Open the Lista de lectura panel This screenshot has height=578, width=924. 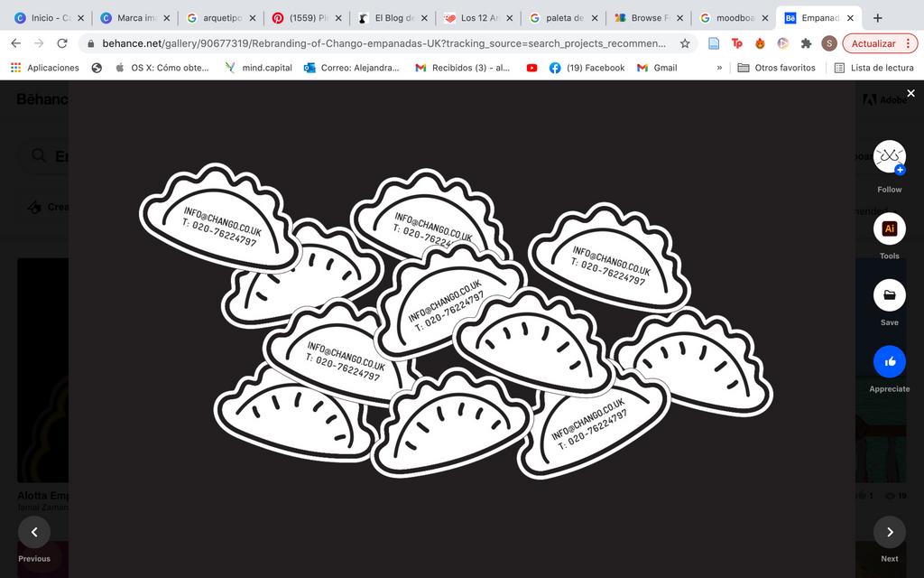pos(873,68)
